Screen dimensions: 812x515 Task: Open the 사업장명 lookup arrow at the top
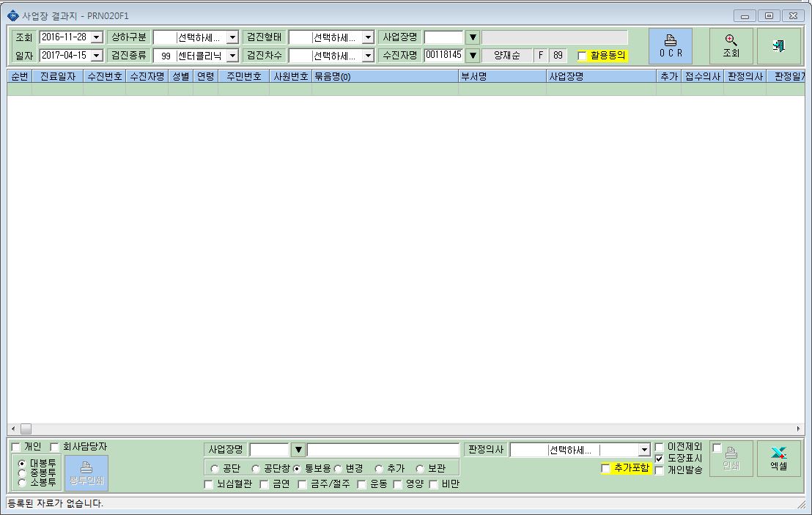point(473,37)
